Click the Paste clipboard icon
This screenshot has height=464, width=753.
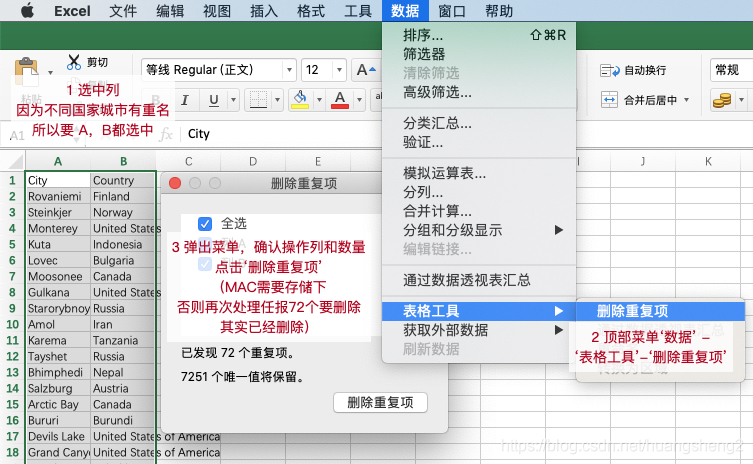click(26, 70)
